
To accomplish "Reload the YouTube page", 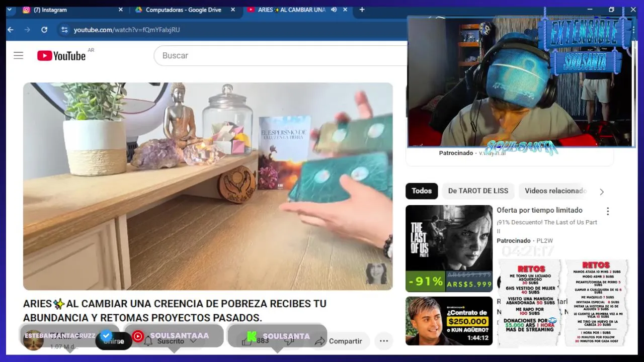I will tap(44, 30).
